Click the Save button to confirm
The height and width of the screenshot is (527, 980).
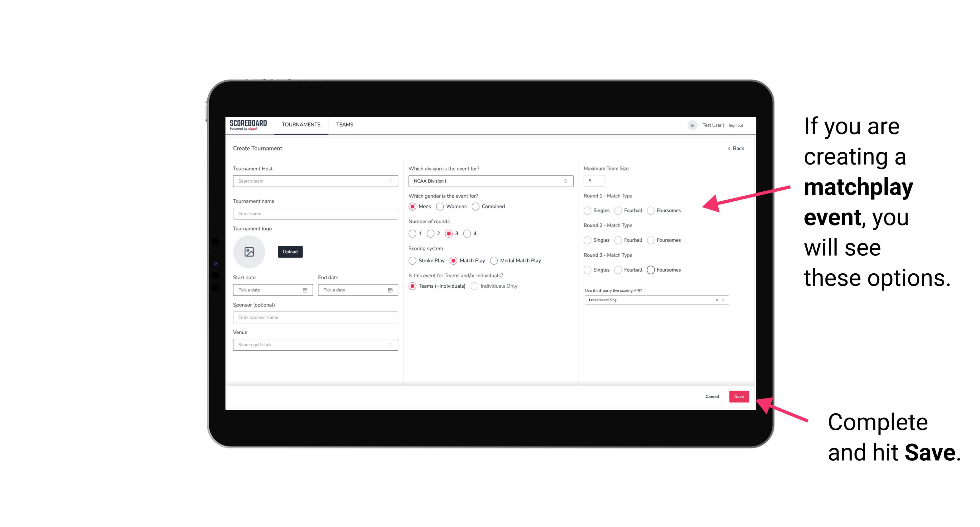click(739, 396)
